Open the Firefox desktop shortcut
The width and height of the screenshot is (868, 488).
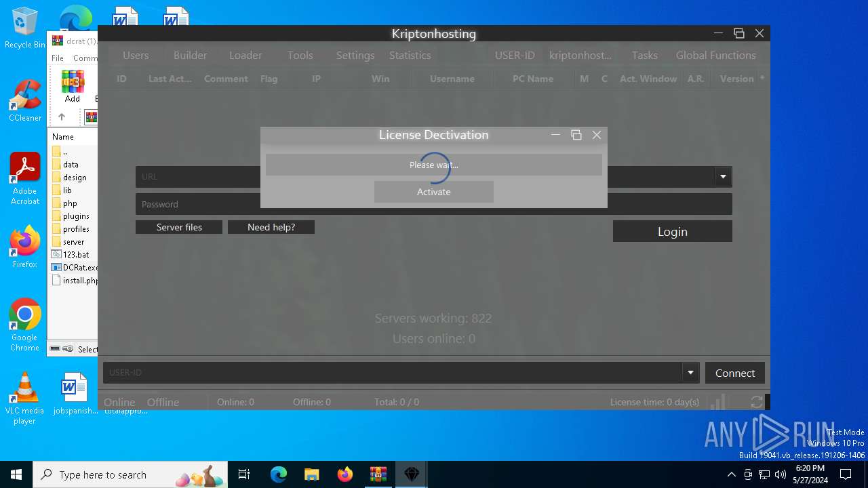click(25, 247)
